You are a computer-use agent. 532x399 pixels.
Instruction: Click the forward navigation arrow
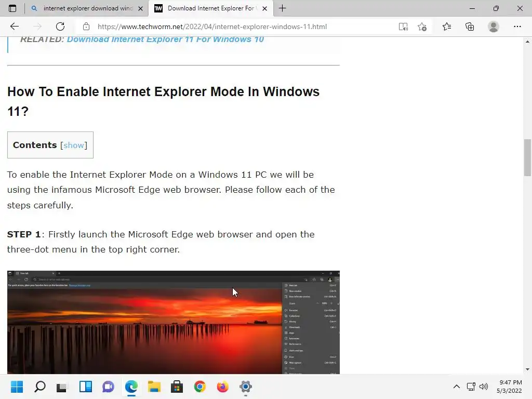37,26
